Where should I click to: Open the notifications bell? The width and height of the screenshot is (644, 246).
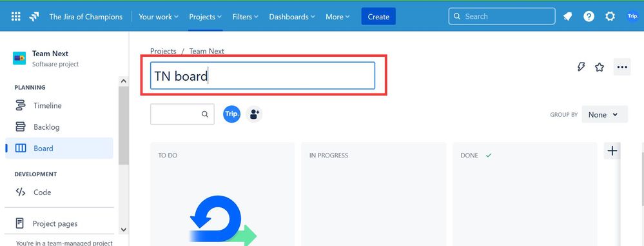(x=567, y=16)
